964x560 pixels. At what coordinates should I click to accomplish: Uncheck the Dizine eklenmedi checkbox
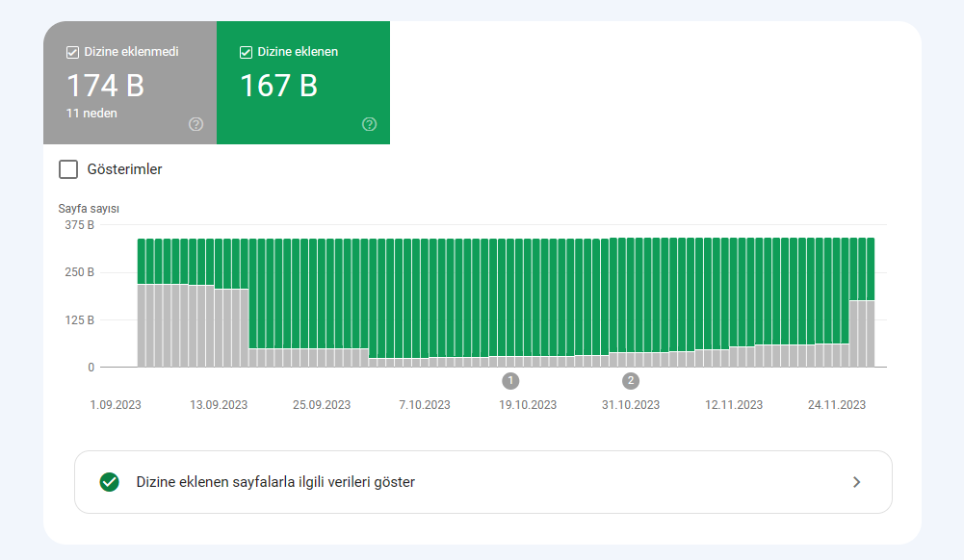pos(72,52)
